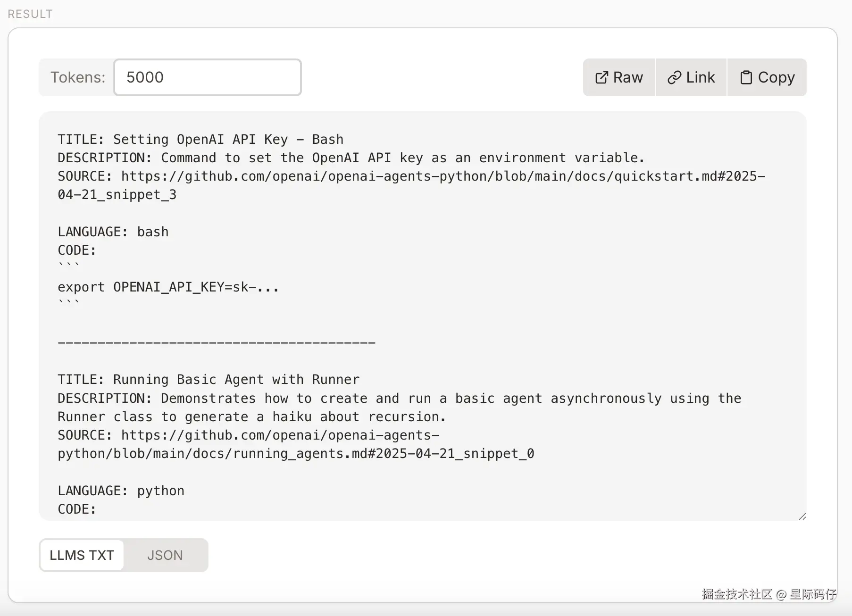The height and width of the screenshot is (616, 852).
Task: Click the Tokens label
Action: coord(78,77)
